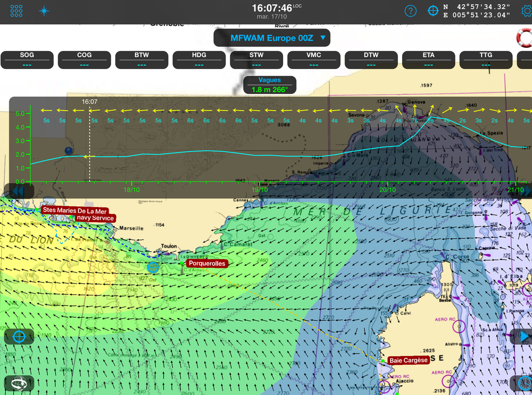Screen dimensions: 532x395
Task: Tap the Vagues 1.8 m 266° readout
Action: coord(270,85)
